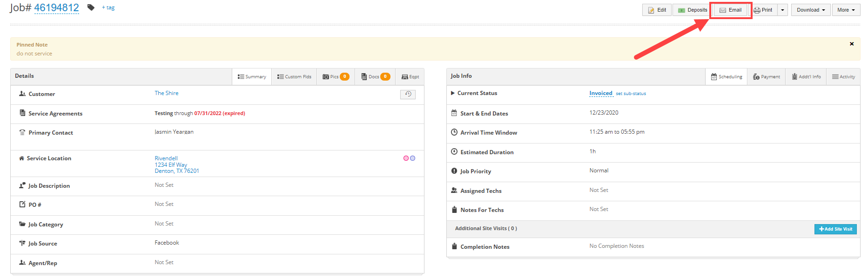
Task: Open the Rivendell service location link
Action: (x=166, y=158)
